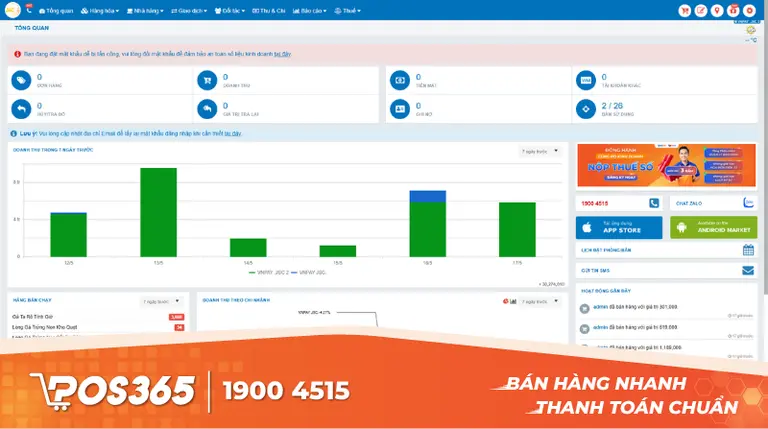The height and width of the screenshot is (429, 768).
Task: Click the 'tại đây' link in the red password warning
Action: click(282, 54)
